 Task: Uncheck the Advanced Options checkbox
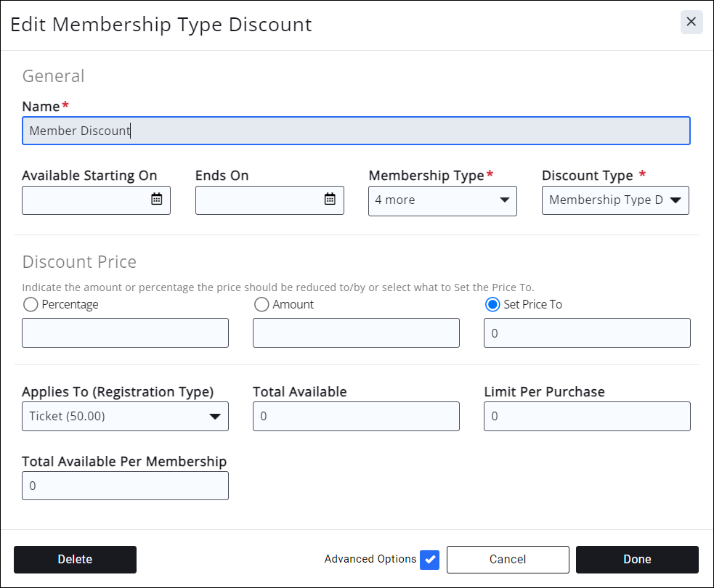point(430,560)
